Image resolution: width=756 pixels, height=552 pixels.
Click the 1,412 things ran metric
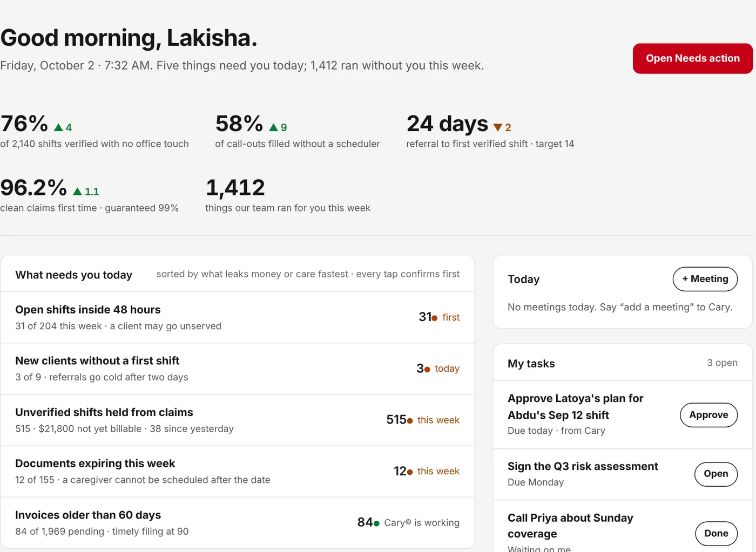tap(288, 195)
